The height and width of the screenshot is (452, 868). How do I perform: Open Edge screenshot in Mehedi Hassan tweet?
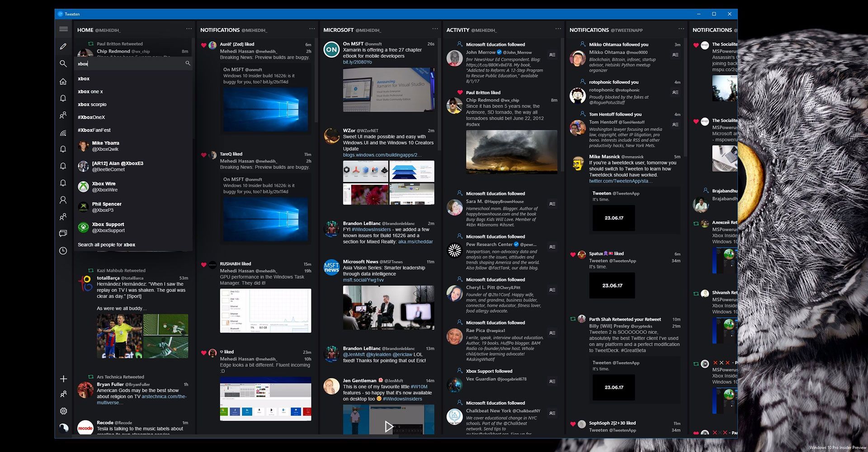click(x=265, y=399)
